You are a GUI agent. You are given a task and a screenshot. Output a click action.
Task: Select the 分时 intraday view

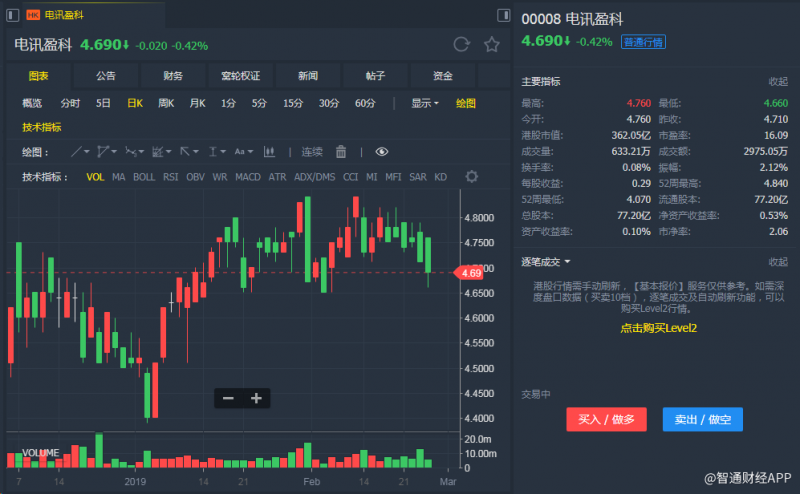pos(70,103)
